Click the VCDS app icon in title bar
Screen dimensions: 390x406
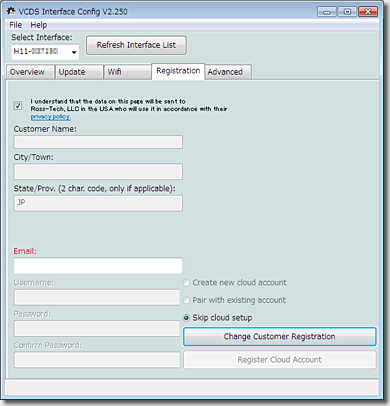click(11, 11)
